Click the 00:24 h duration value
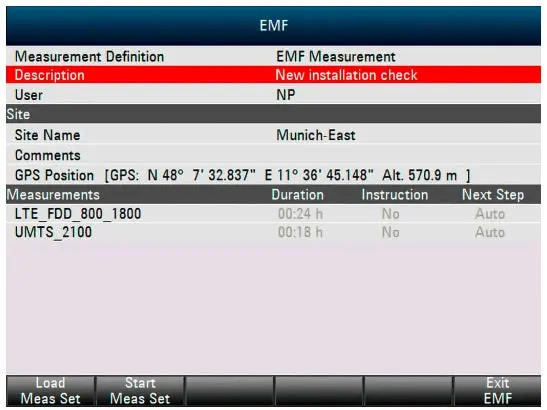 pyautogui.click(x=300, y=214)
